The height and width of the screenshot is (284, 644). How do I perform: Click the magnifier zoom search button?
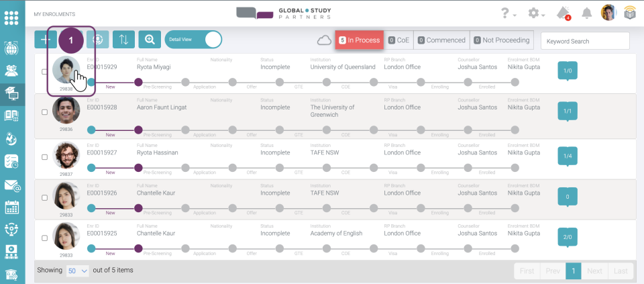(149, 40)
